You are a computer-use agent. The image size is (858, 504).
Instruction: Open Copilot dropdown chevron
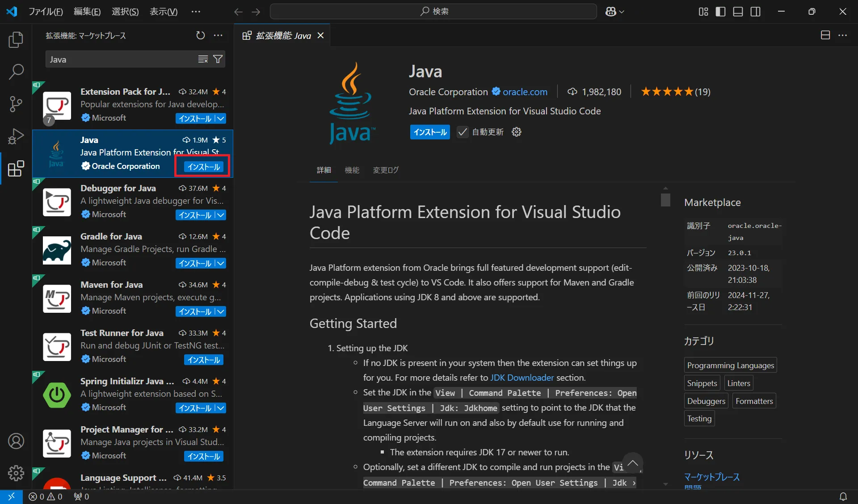tap(622, 12)
